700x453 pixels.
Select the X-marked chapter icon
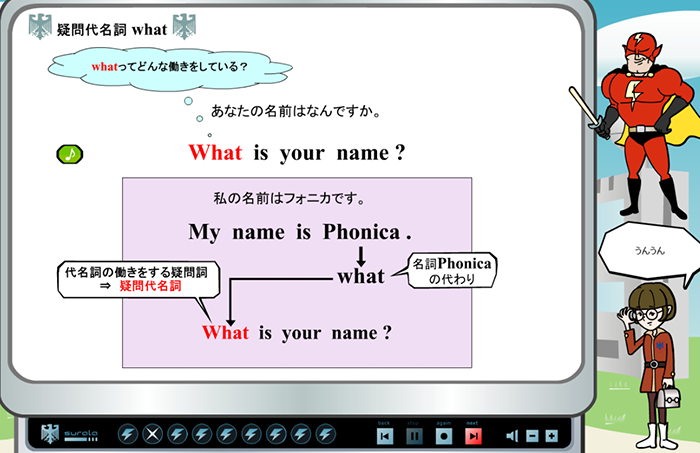(152, 434)
